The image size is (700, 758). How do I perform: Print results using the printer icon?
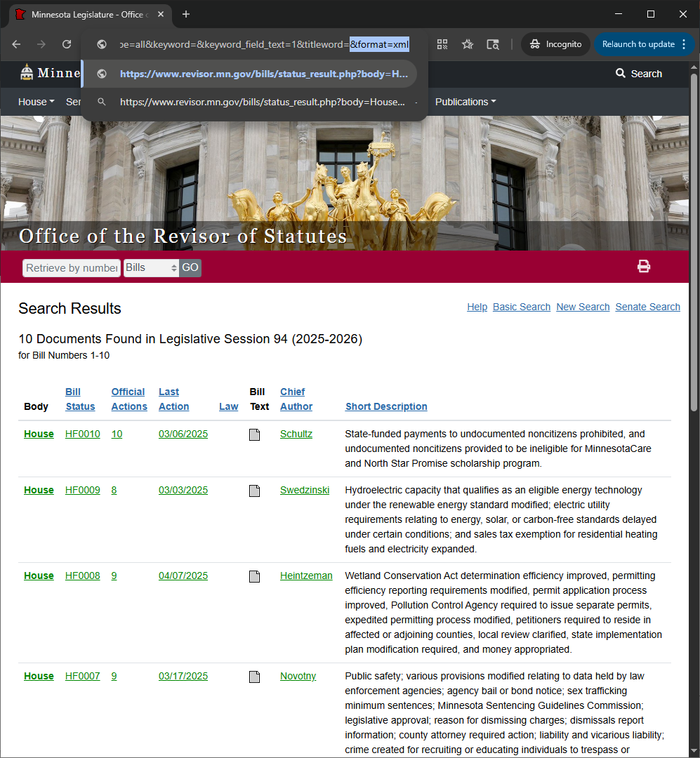click(x=644, y=266)
